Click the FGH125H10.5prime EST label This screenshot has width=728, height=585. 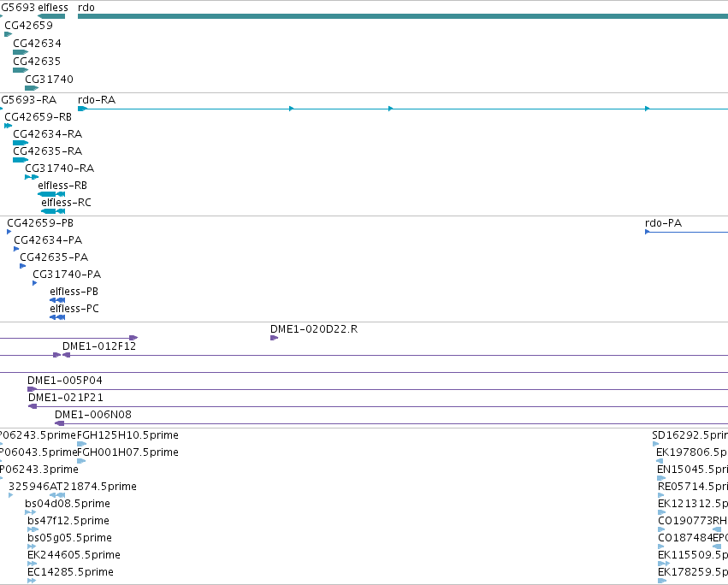click(127, 435)
